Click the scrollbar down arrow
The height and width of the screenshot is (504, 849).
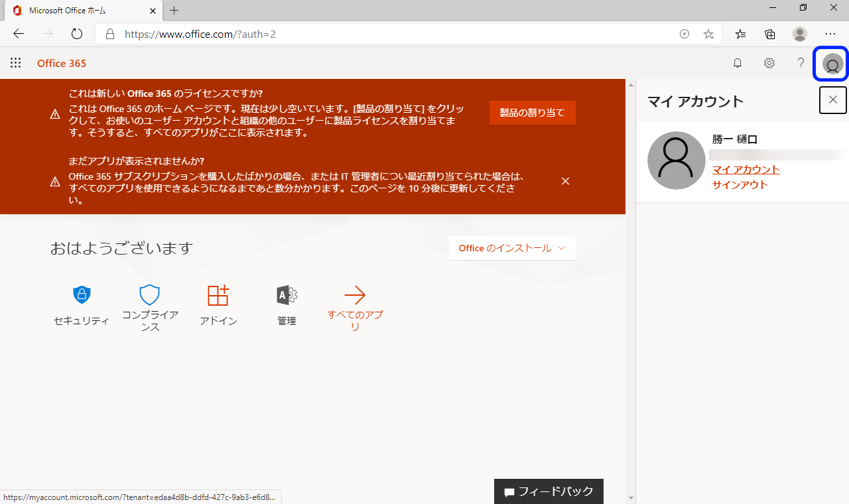631,498
